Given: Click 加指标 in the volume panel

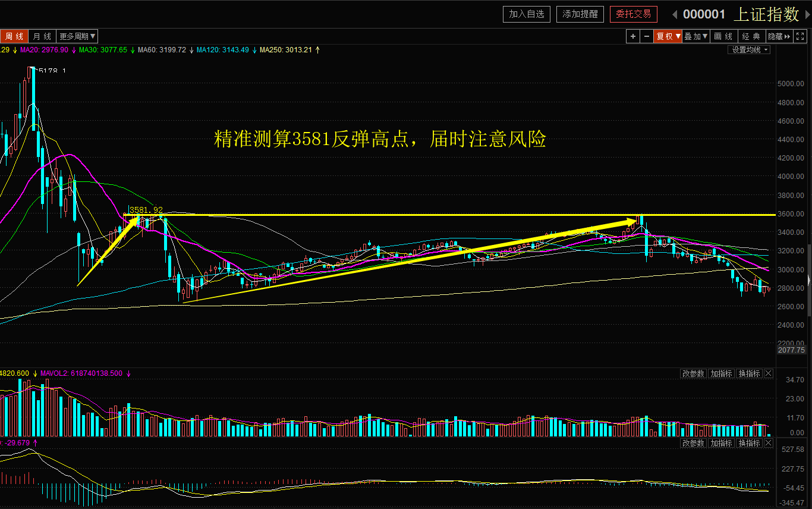Looking at the screenshot, I should pos(721,373).
